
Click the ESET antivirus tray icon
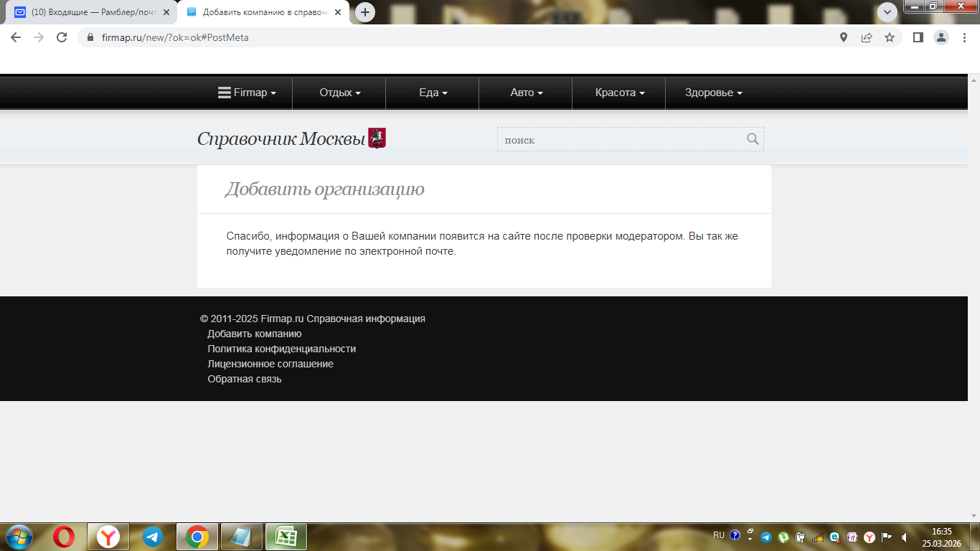coord(835,537)
